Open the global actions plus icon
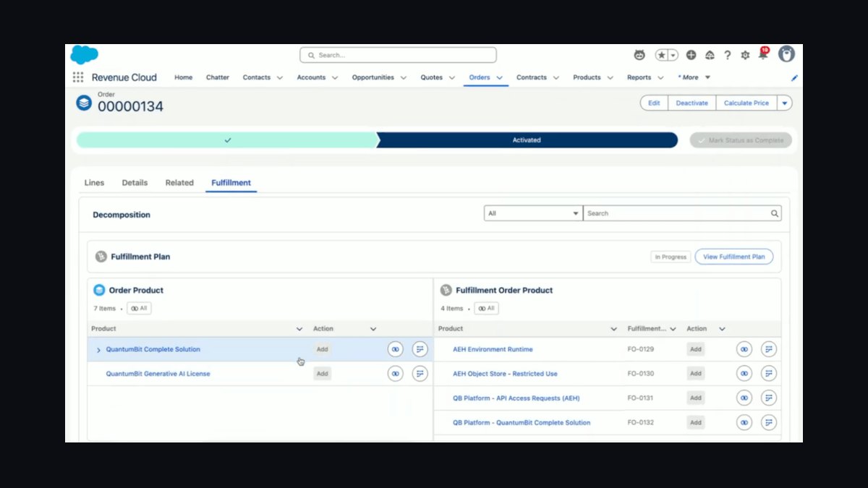The image size is (868, 488). (x=692, y=55)
